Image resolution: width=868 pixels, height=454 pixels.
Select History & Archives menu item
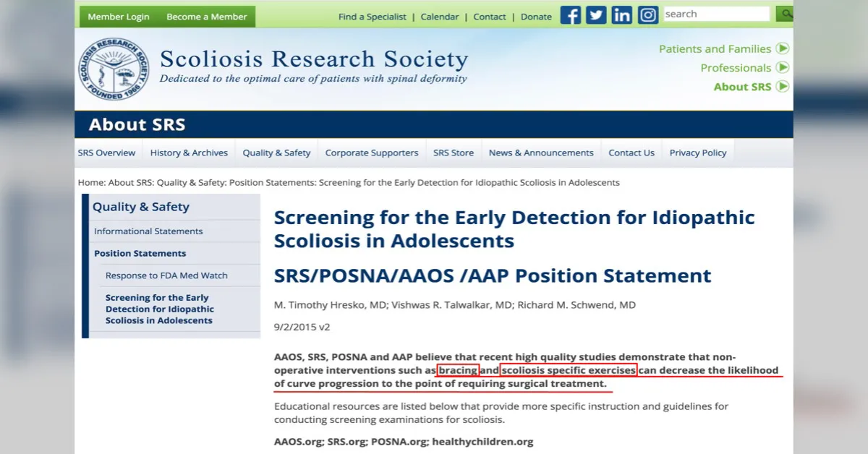(x=189, y=153)
